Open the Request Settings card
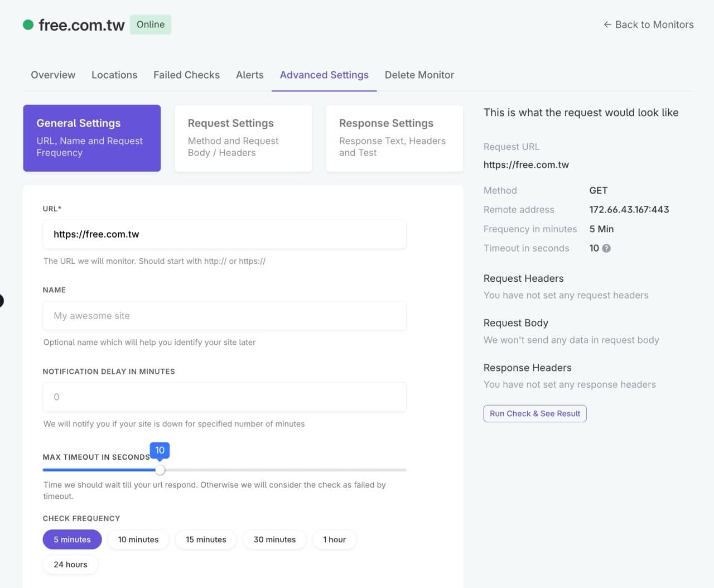Image resolution: width=714 pixels, height=588 pixels. (243, 138)
